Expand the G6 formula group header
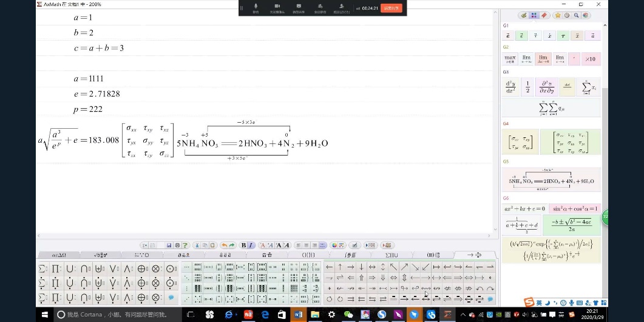 (x=506, y=198)
